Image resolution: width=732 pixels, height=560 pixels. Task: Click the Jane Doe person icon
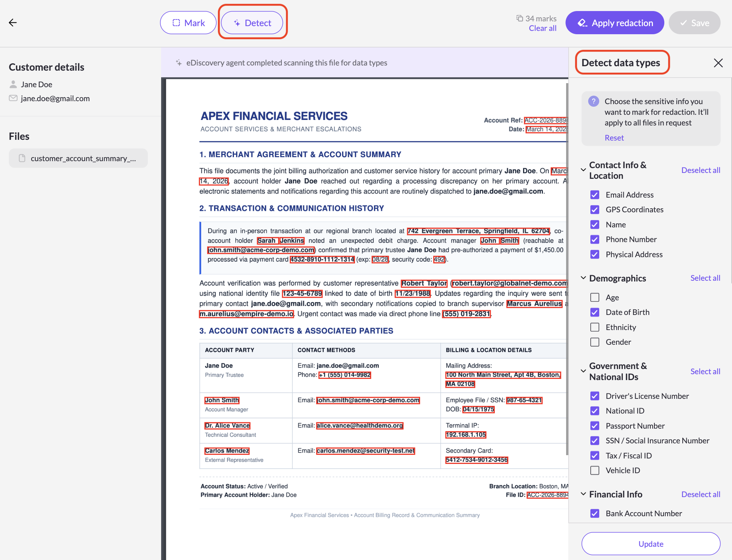click(x=13, y=84)
